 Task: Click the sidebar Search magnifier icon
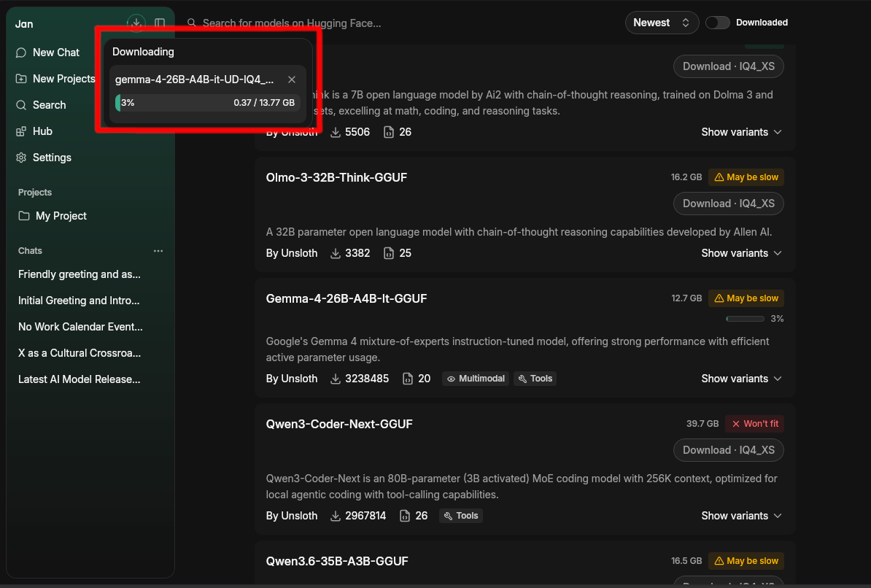point(21,105)
